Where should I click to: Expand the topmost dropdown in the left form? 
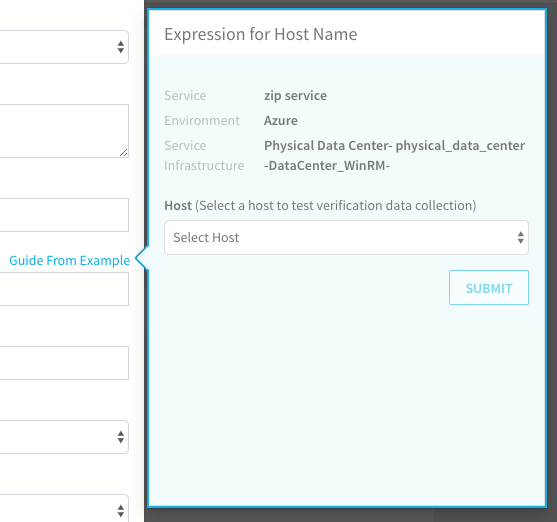click(64, 47)
